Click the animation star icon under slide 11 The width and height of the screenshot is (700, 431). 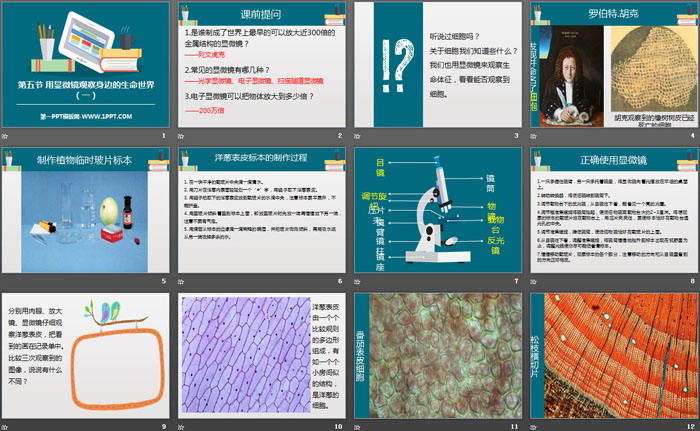[357, 427]
